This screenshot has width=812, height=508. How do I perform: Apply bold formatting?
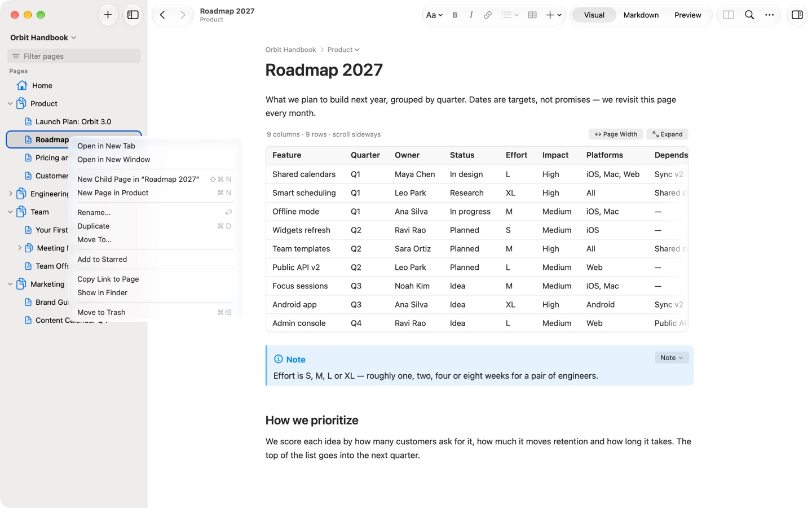click(455, 15)
